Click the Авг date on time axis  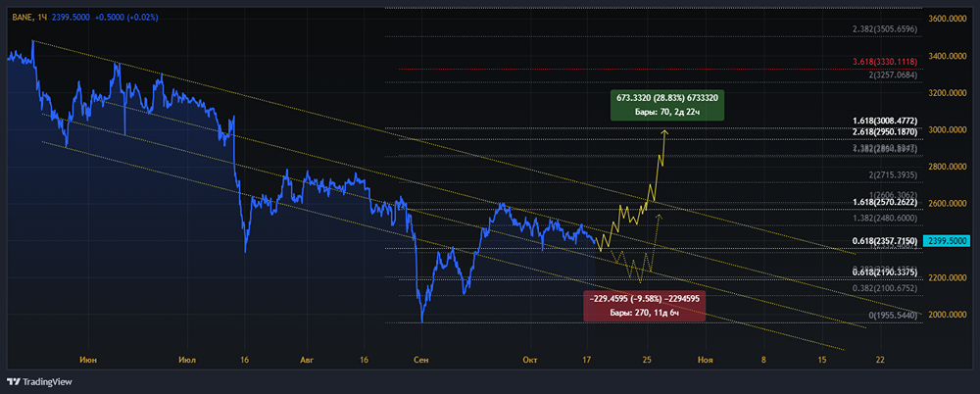(306, 360)
